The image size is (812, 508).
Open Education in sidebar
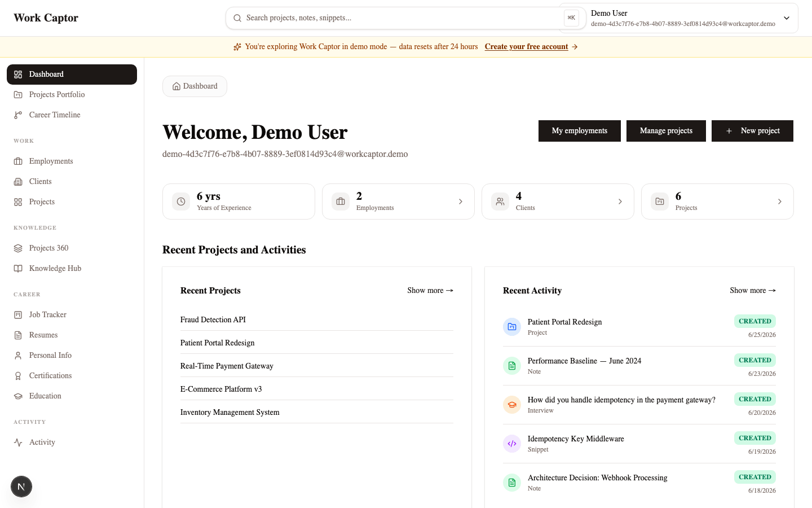72,396
